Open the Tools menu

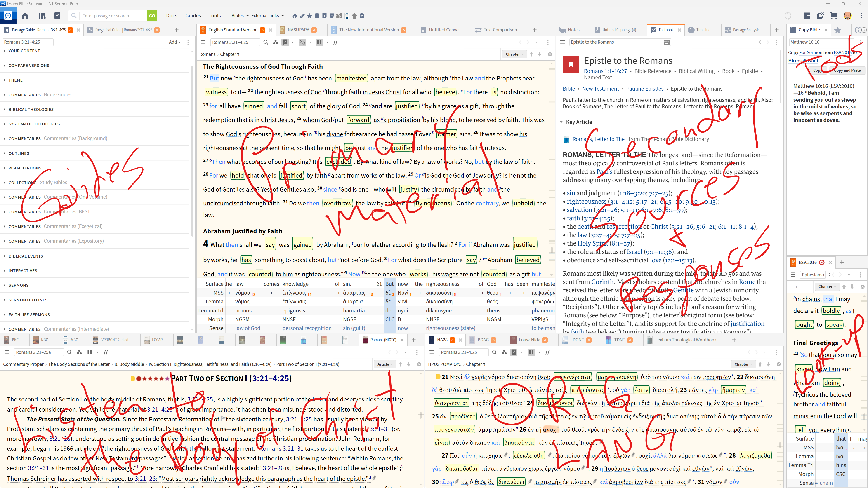[x=214, y=16]
